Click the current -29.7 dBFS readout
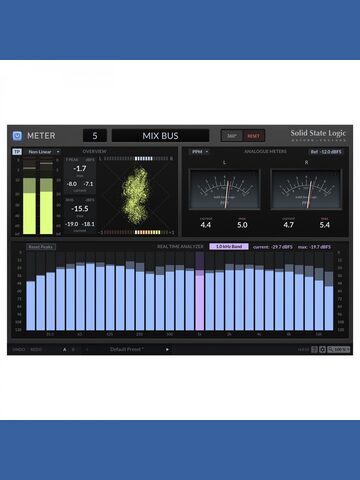360x480 pixels. [x=273, y=247]
